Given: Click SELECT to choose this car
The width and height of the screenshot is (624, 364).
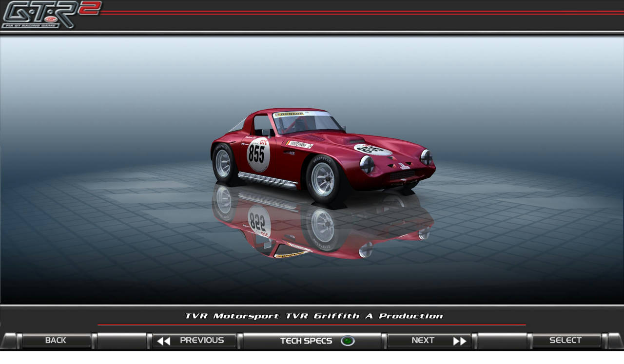Looking at the screenshot, I should click(565, 341).
